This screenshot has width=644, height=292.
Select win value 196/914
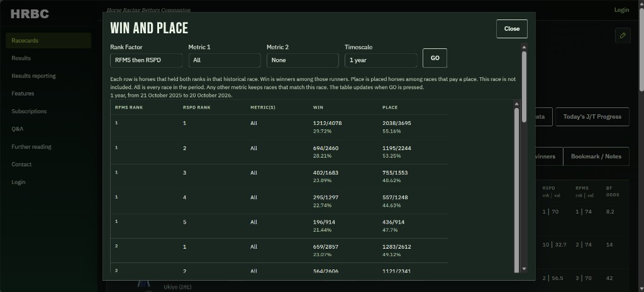click(324, 222)
